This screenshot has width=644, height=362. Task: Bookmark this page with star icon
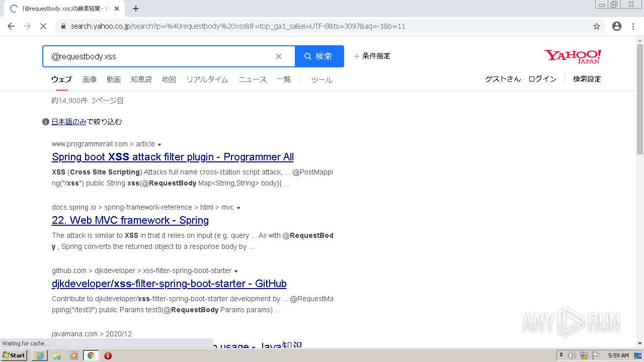597,26
